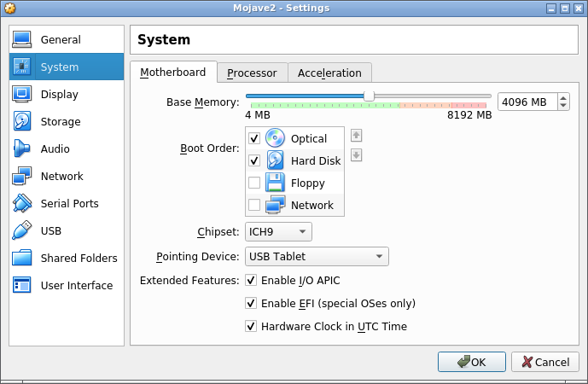Click the green zone of memory scale
588x384 pixels.
325,105
